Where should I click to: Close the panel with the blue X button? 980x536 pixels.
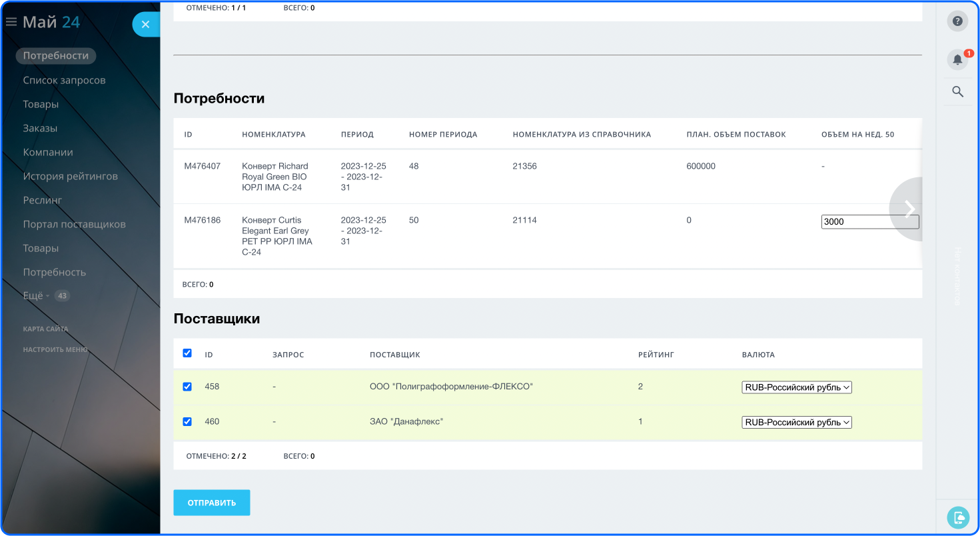coord(146,25)
